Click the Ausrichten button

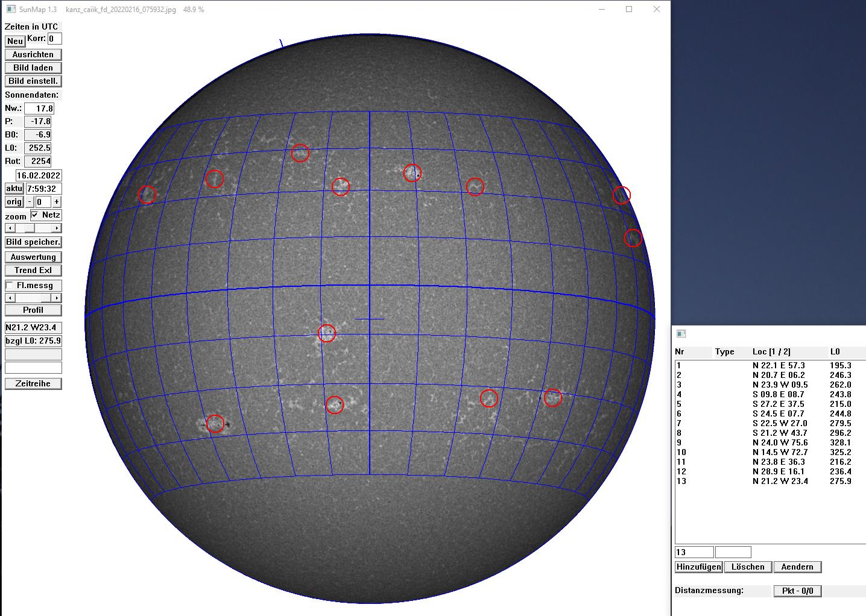click(33, 54)
